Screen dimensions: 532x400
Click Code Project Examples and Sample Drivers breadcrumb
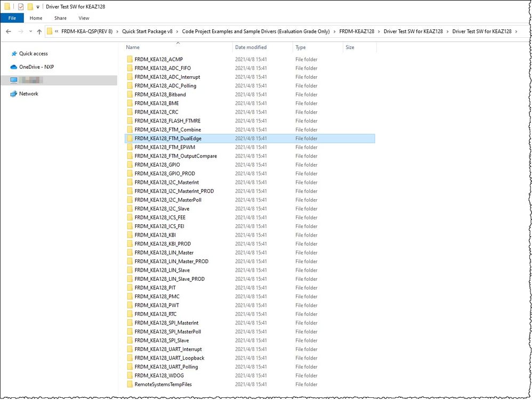tap(256, 31)
